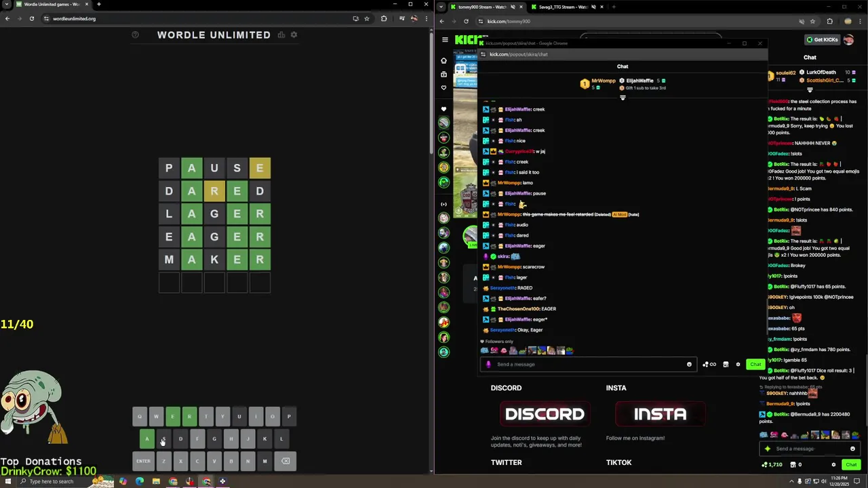Screen dimensions: 868x488
Task: Click 1,710 channel points icon
Action: [x=772, y=464]
